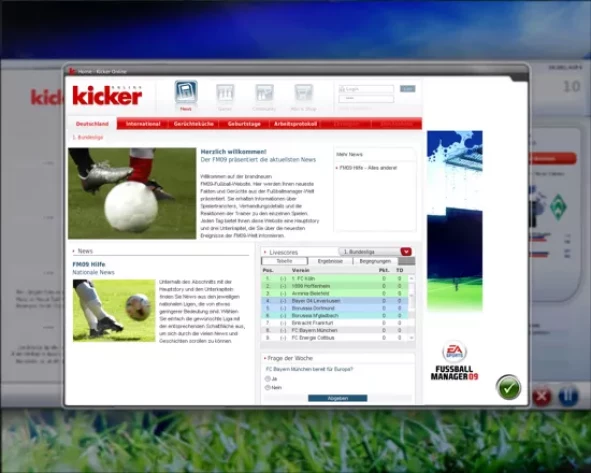The image size is (591, 473).
Task: Switch to the Gerüchteküche tab
Action: coord(194,124)
